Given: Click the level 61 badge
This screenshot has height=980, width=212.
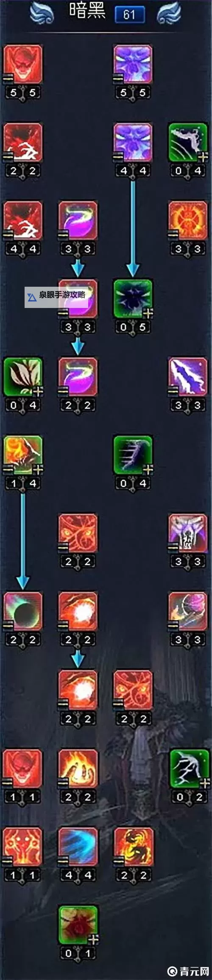Looking at the screenshot, I should click(130, 15).
